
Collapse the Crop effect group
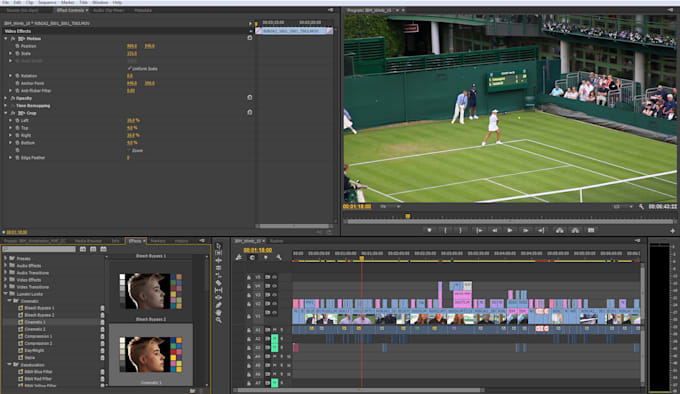tap(6, 113)
